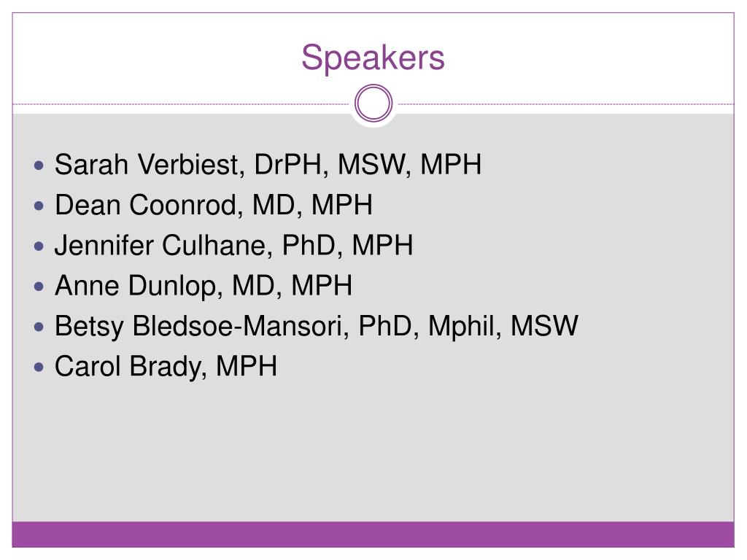Viewport: 747px width, 560px height.
Task: Select the Sarah Verbiest name text
Action: 146,165
